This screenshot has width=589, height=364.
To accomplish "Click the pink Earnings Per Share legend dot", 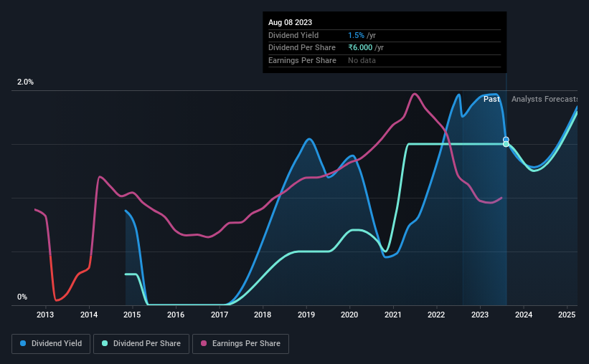I will click(x=204, y=343).
